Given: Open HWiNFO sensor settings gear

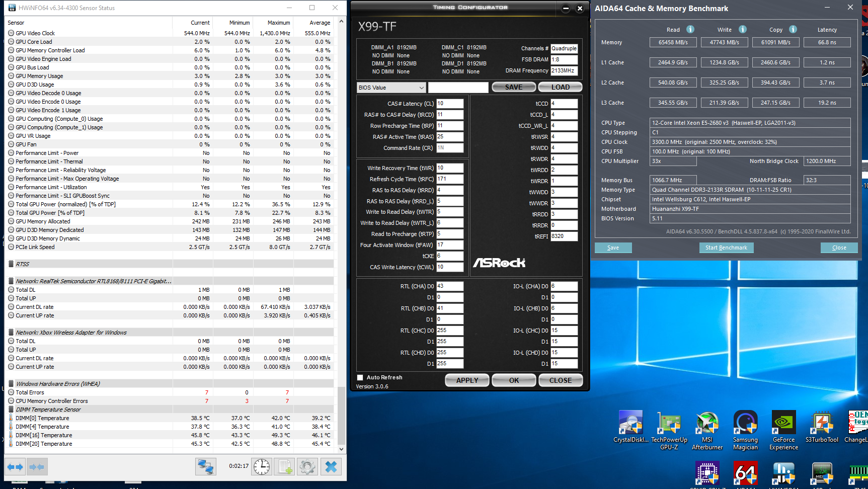Looking at the screenshot, I should point(307,467).
